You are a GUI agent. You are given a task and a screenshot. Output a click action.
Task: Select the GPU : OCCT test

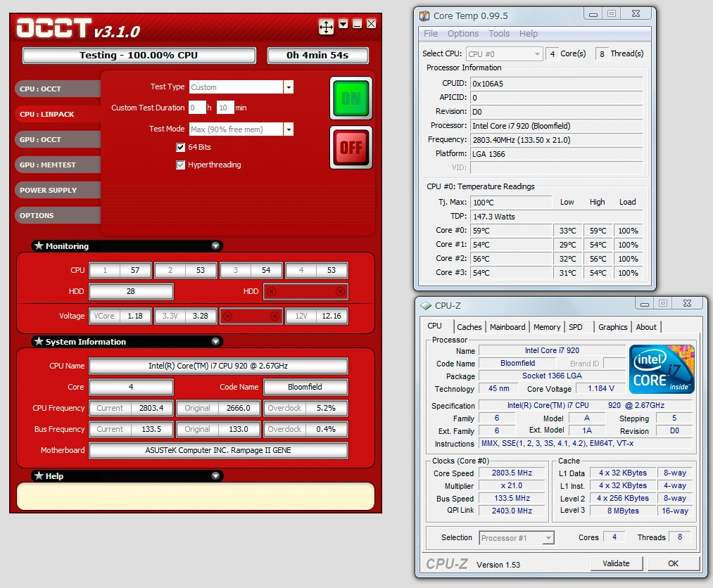(x=57, y=139)
